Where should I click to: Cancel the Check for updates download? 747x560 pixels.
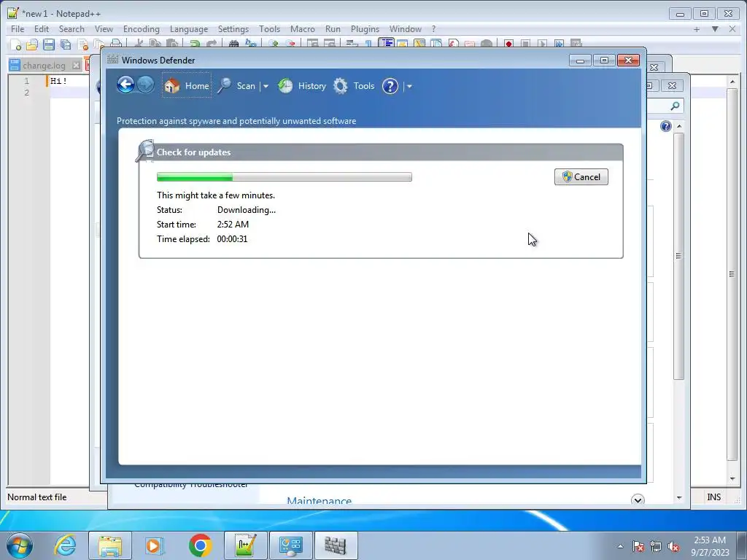tap(581, 176)
